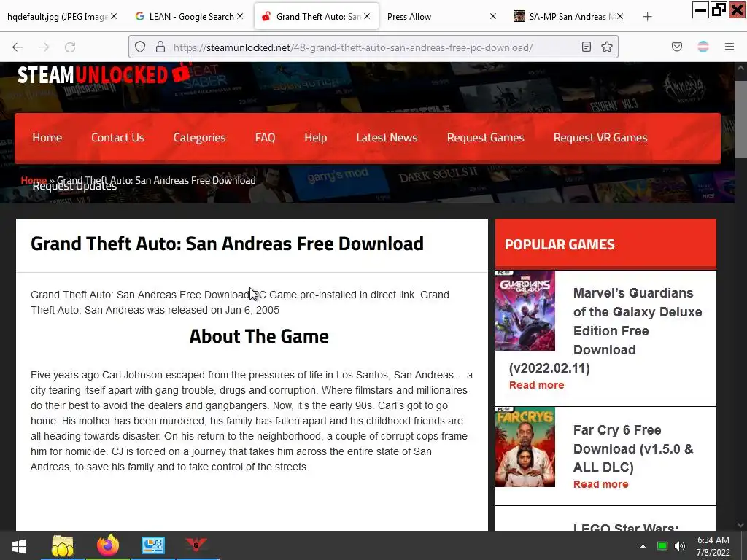Open the control panel taskbar icon
747x560 pixels.
[153, 545]
